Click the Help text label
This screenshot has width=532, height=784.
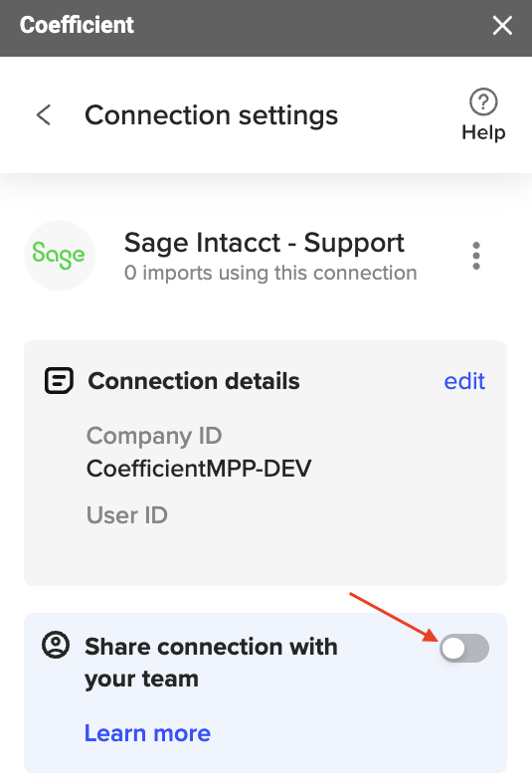tap(483, 132)
